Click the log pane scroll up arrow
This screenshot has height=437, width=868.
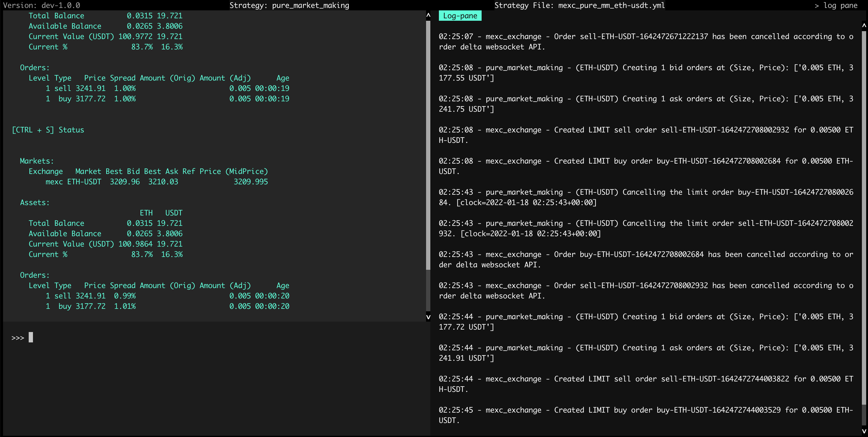(864, 25)
